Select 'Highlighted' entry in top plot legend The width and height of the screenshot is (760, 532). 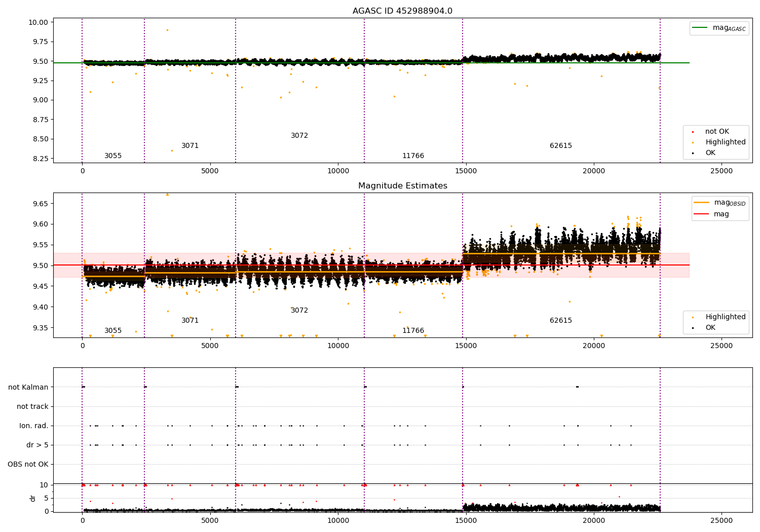[x=726, y=142]
